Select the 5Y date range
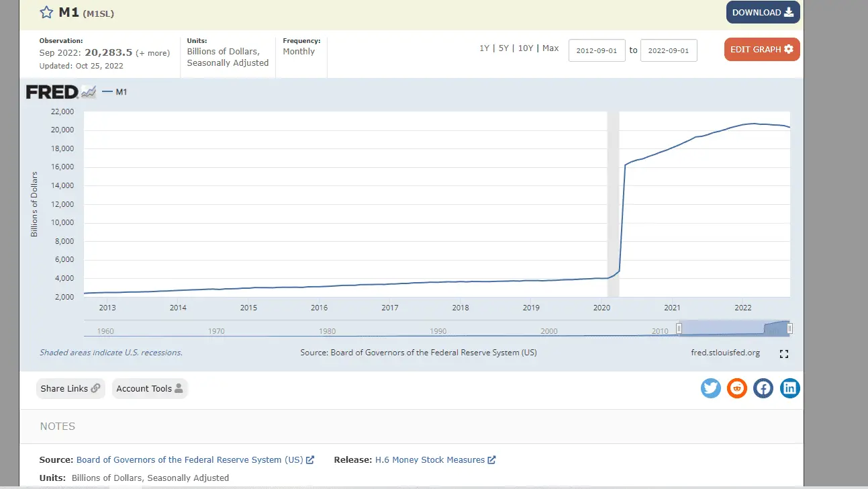Image resolution: width=868 pixels, height=489 pixels. (x=503, y=48)
